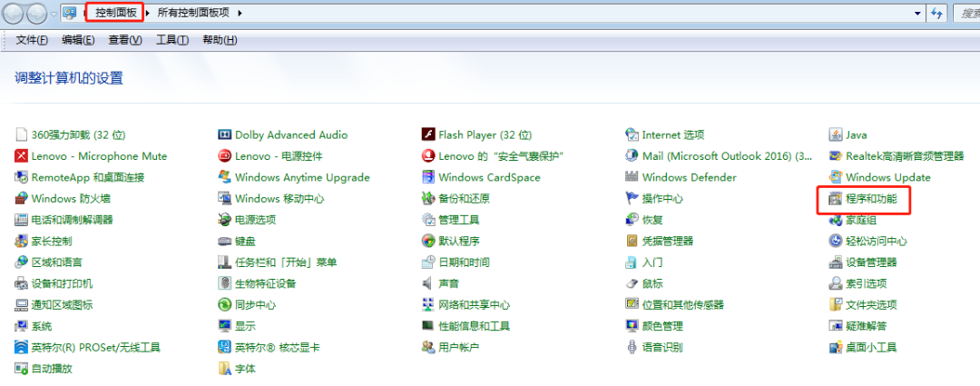Open the 用户帐户 icon
Screen dimensions: 980x386
(x=429, y=348)
